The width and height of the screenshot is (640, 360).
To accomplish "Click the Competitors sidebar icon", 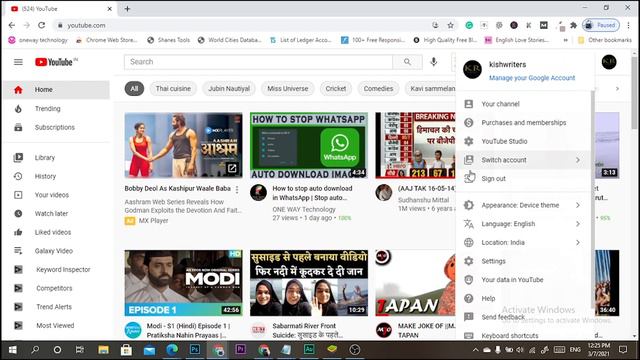I will (x=18, y=288).
